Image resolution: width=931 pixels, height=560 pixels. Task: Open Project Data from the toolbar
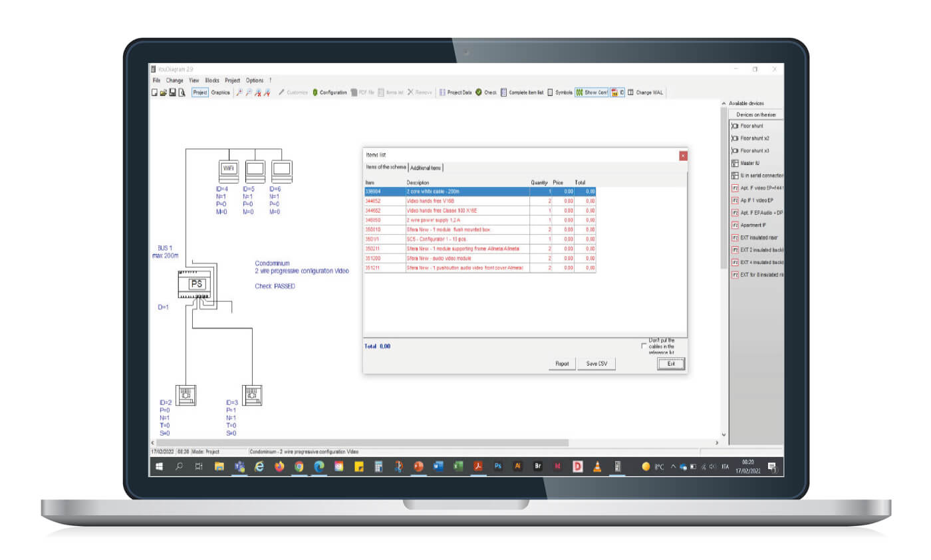456,92
